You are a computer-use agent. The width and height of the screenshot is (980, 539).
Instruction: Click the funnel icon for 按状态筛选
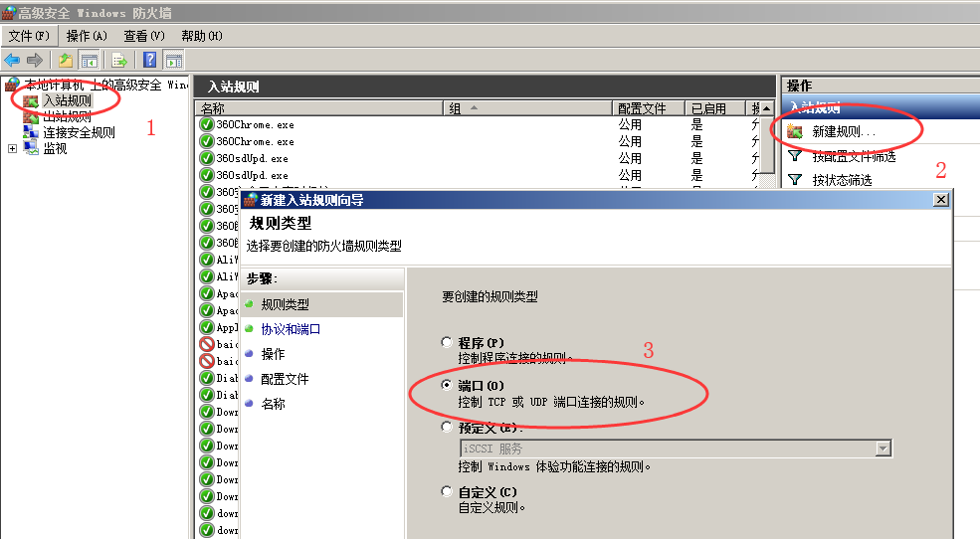(x=795, y=180)
